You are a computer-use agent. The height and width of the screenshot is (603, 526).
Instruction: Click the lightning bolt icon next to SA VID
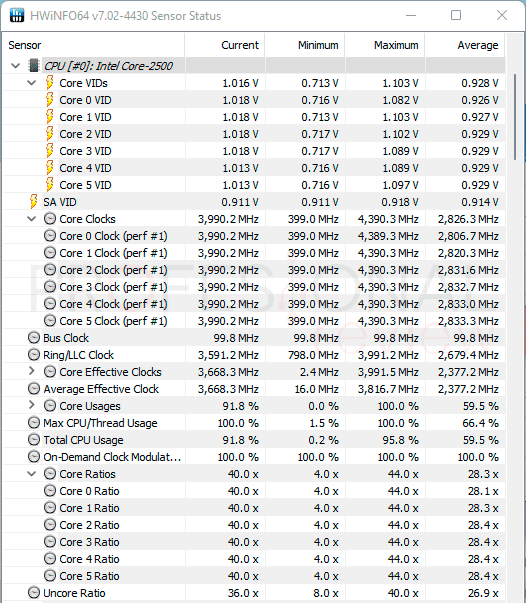point(34,202)
